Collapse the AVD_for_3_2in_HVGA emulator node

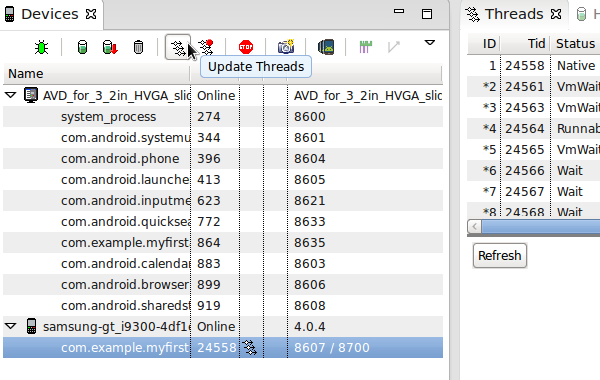(x=11, y=95)
